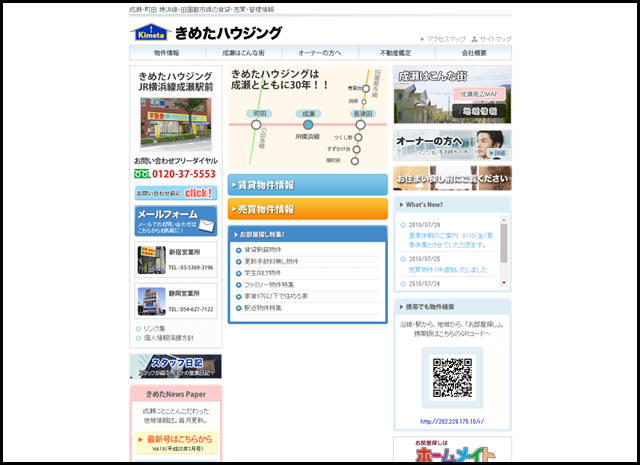
Task: Click the お問い合わせ前に click! banner
Action: coord(176,193)
